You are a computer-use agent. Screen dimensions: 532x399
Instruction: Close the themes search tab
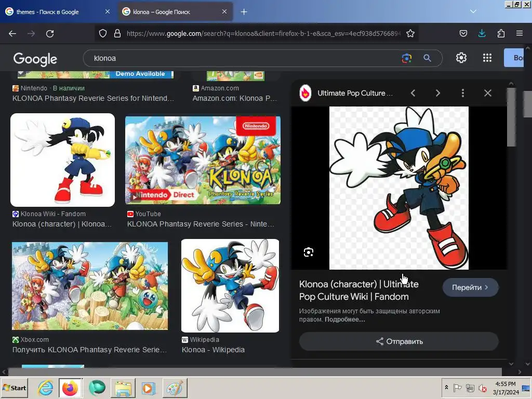point(108,11)
